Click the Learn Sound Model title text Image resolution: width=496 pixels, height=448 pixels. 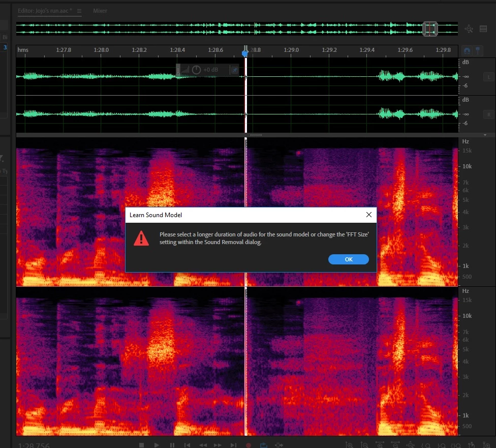(x=156, y=215)
